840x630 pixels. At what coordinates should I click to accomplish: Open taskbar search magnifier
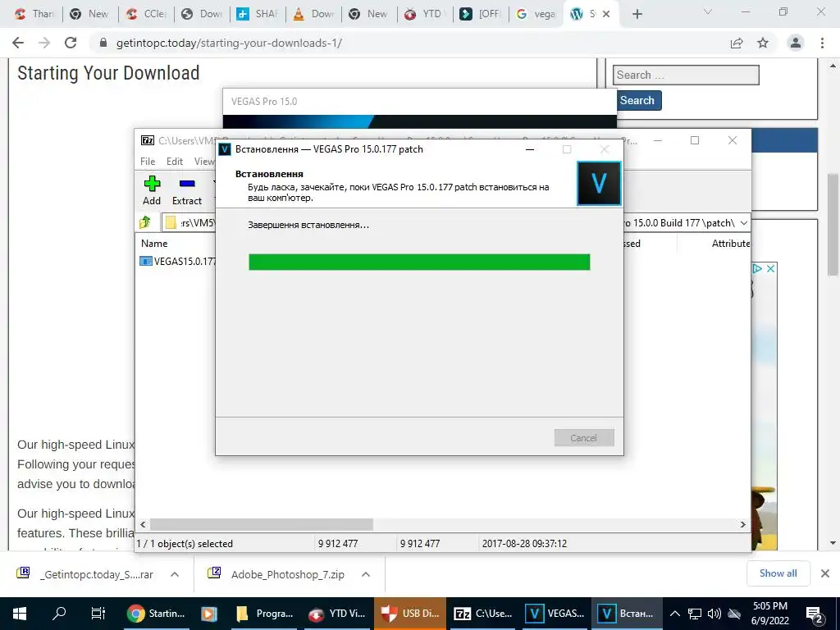pos(59,614)
